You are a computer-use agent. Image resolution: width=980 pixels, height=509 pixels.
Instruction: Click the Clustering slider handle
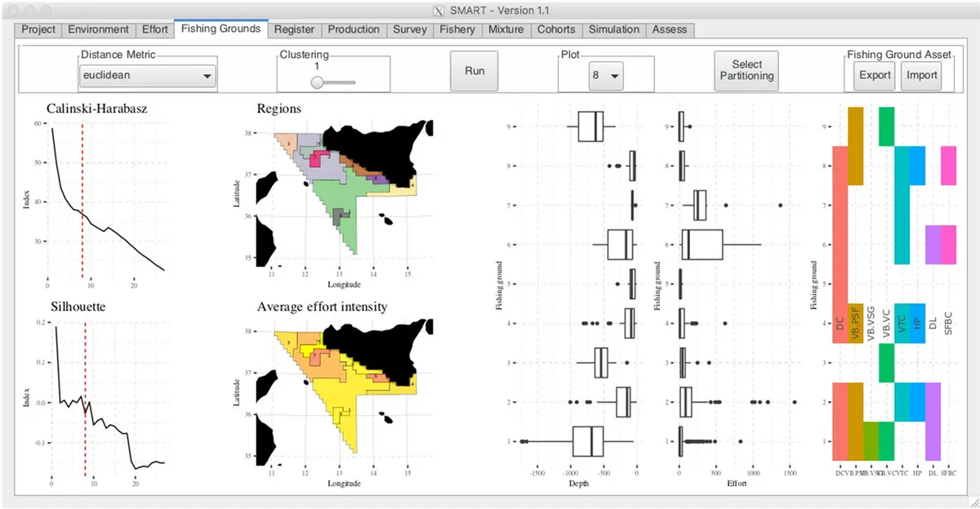point(318,82)
